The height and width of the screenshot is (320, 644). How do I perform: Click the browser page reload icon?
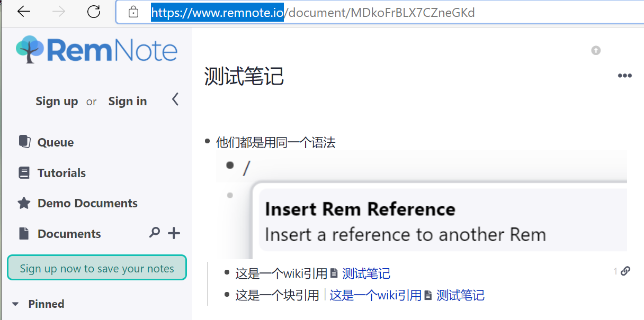[93, 12]
